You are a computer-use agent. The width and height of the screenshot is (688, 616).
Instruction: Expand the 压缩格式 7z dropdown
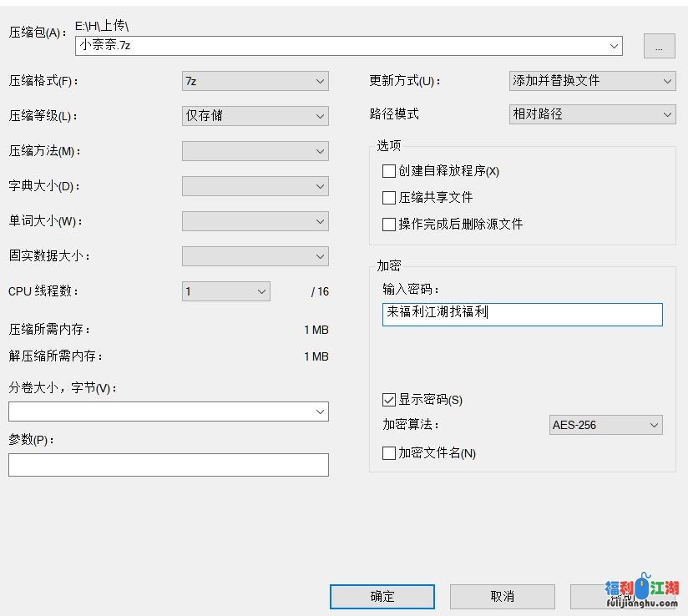tap(255, 81)
